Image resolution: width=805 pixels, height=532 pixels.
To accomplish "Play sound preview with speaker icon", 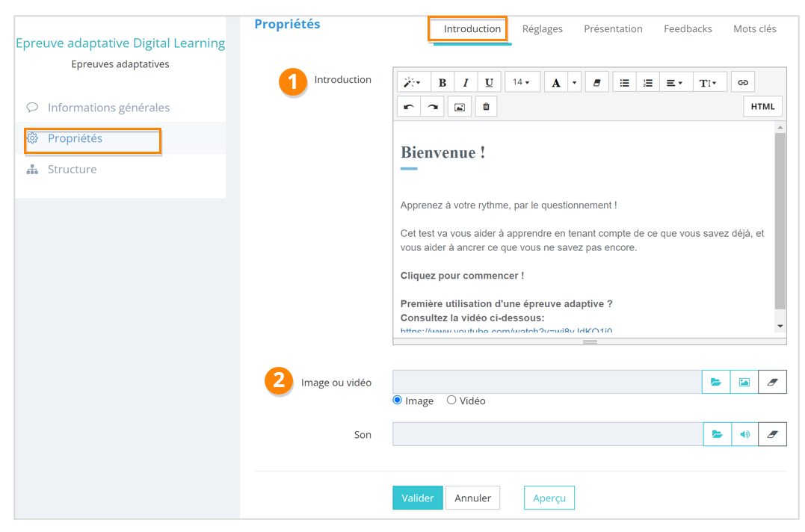I will (x=744, y=434).
